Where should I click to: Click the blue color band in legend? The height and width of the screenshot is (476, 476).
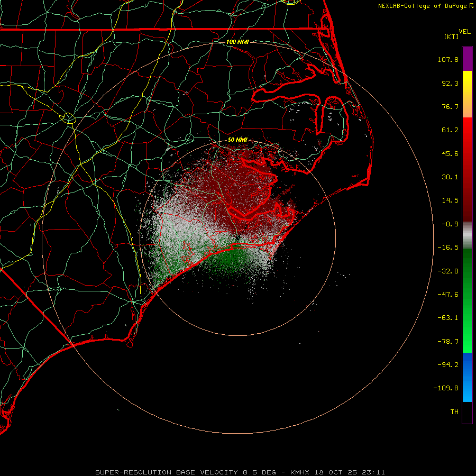[x=467, y=377]
